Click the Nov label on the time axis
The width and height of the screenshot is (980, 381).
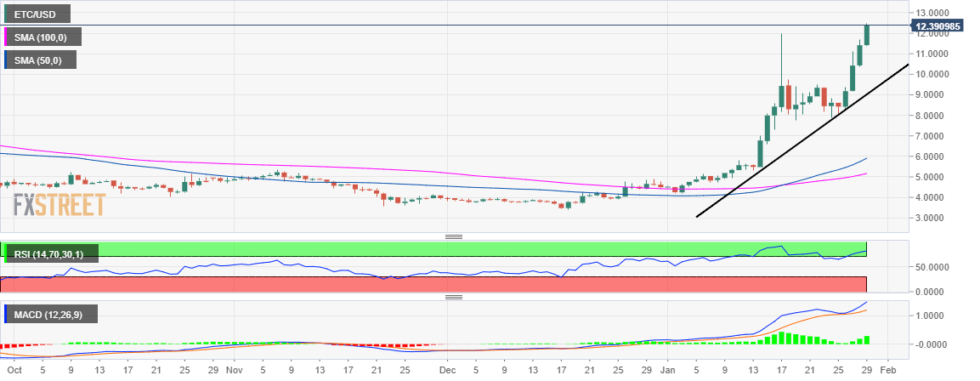tap(235, 371)
